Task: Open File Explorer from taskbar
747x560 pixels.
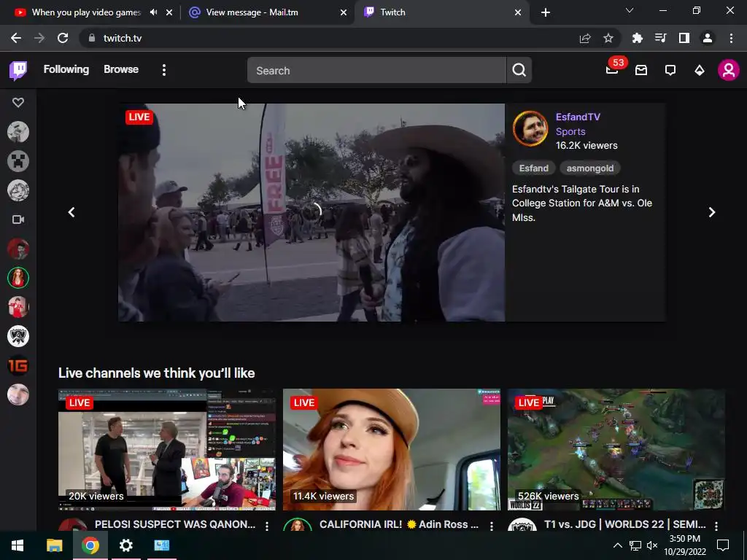Action: click(x=54, y=545)
